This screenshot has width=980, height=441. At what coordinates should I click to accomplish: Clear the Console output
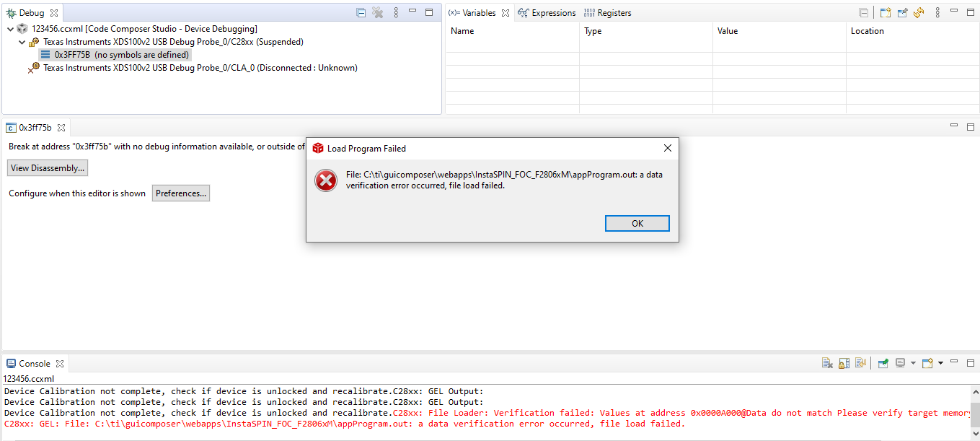pos(827,363)
